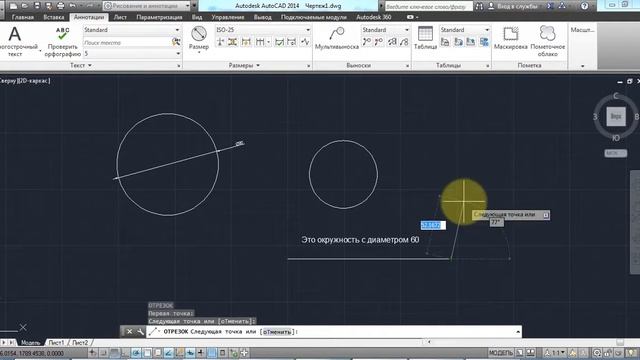Image resolution: width=640 pixels, height=360 pixels.
Task: Click the Print icon in quick access toolbar
Action: [61, 6]
